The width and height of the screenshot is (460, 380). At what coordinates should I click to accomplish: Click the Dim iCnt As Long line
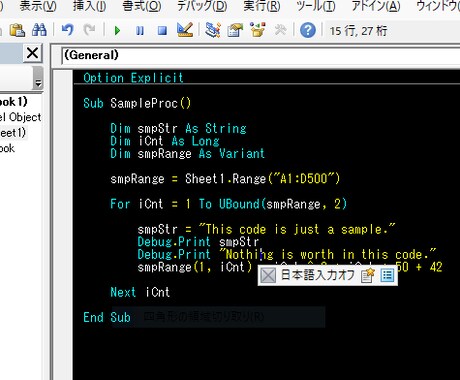(165, 141)
